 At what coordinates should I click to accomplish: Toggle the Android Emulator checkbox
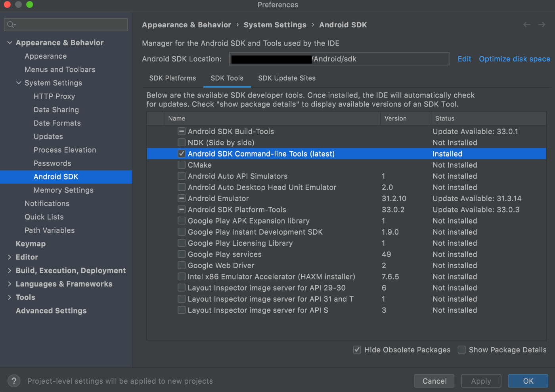pyautogui.click(x=182, y=198)
